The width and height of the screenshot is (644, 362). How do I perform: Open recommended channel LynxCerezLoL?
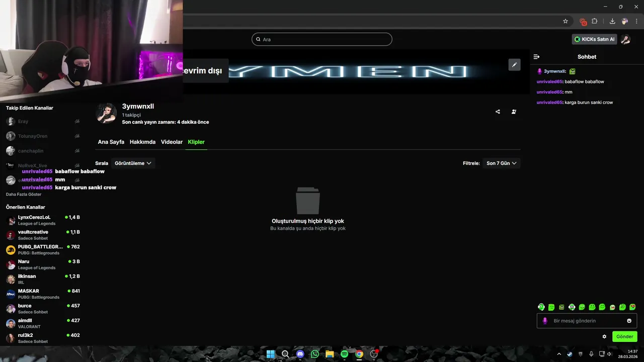pyautogui.click(x=43, y=220)
